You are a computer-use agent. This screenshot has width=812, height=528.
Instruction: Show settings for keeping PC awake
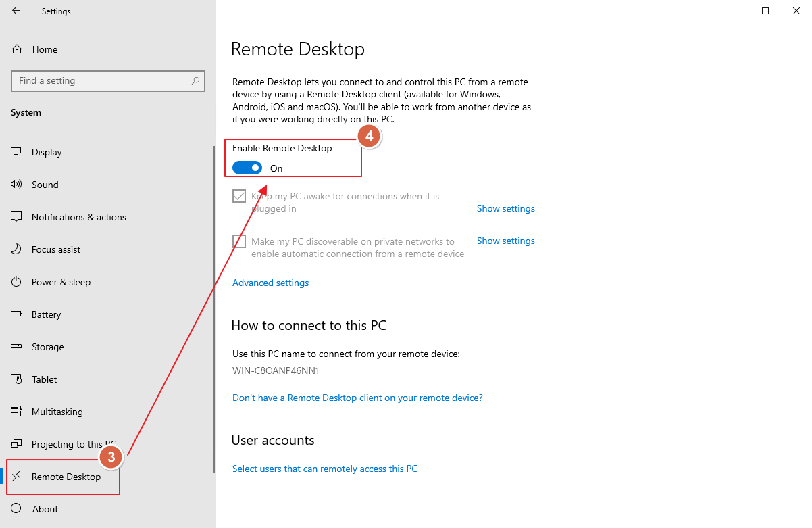pos(505,208)
